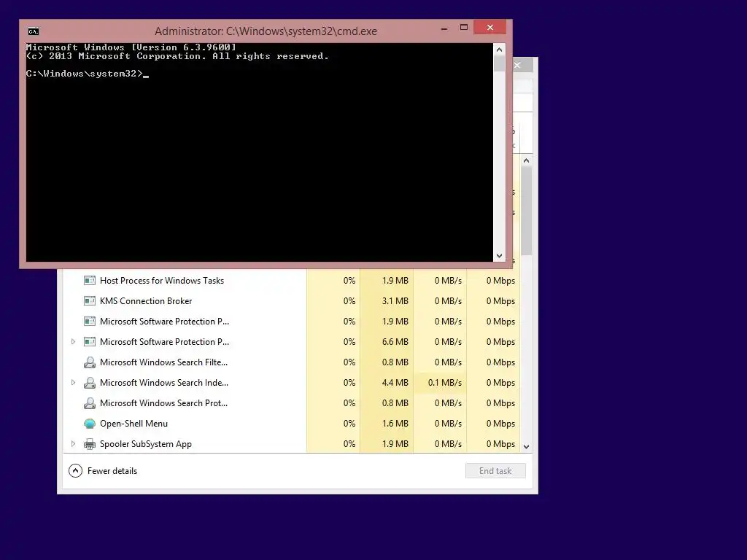Click the 3.1 MB memory value

click(395, 301)
